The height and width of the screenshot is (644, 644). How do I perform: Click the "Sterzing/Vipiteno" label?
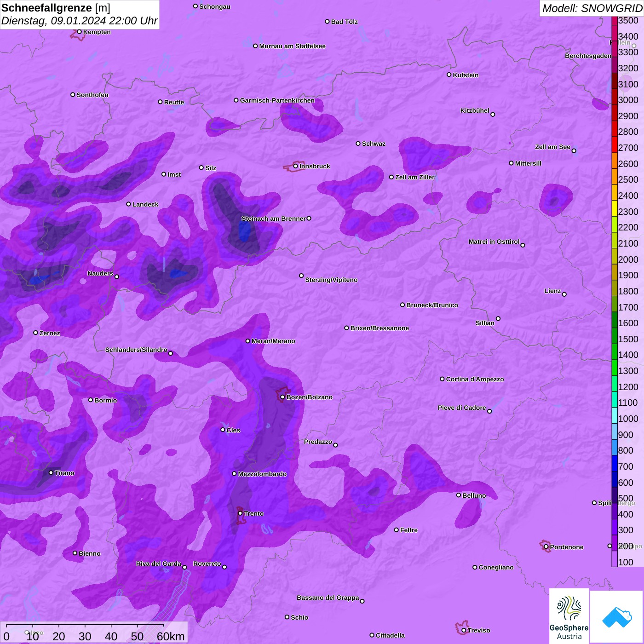(331, 280)
